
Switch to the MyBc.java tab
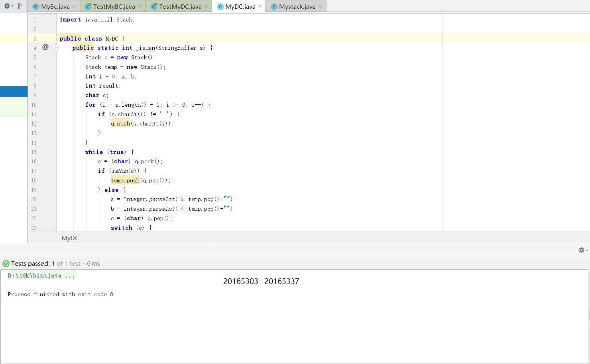tap(55, 6)
